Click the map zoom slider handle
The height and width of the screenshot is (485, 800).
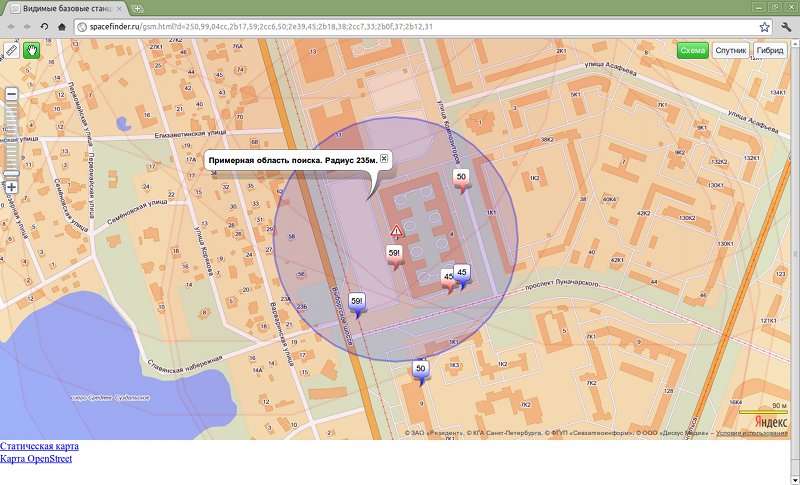point(11,173)
